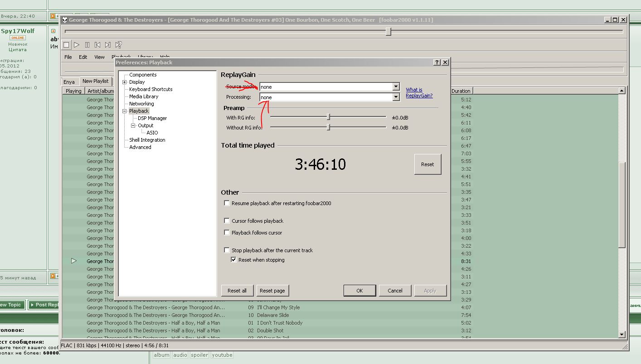
Task: Collapse the Playback tree node
Action: pos(124,111)
